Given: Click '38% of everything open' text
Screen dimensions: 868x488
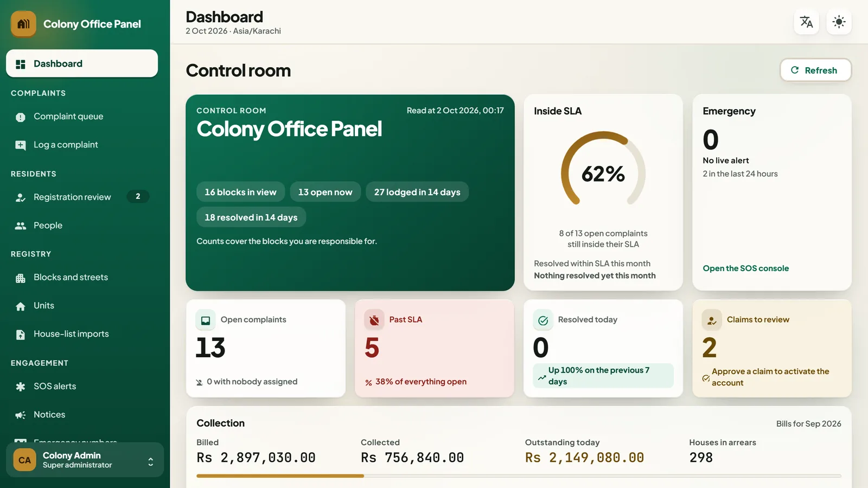Looking at the screenshot, I should click(421, 382).
